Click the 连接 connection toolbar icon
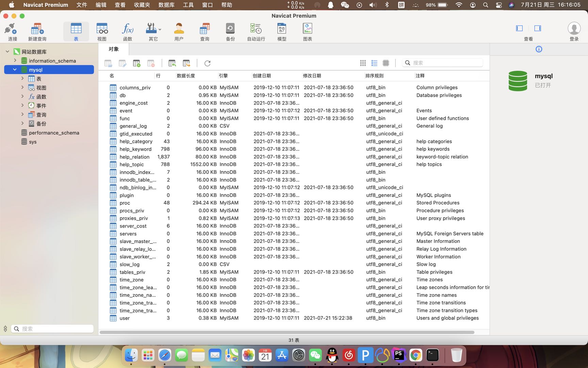 [x=12, y=32]
